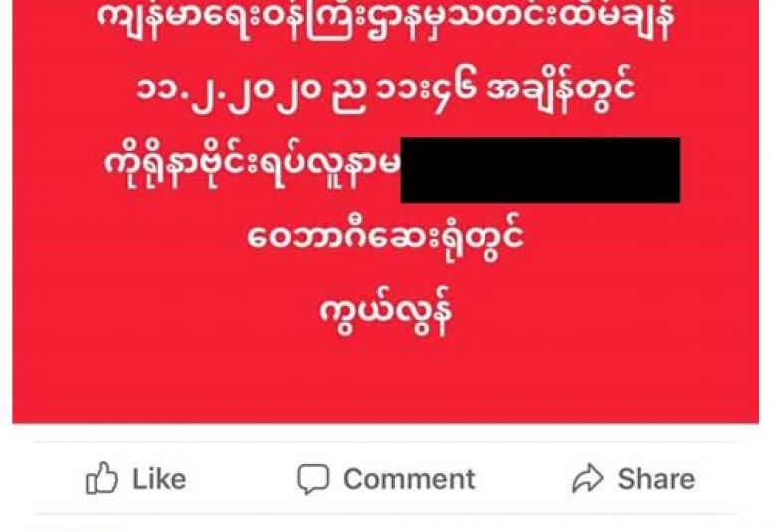The width and height of the screenshot is (776, 532).
Task: Click the Share arrow icon
Action: (x=587, y=478)
